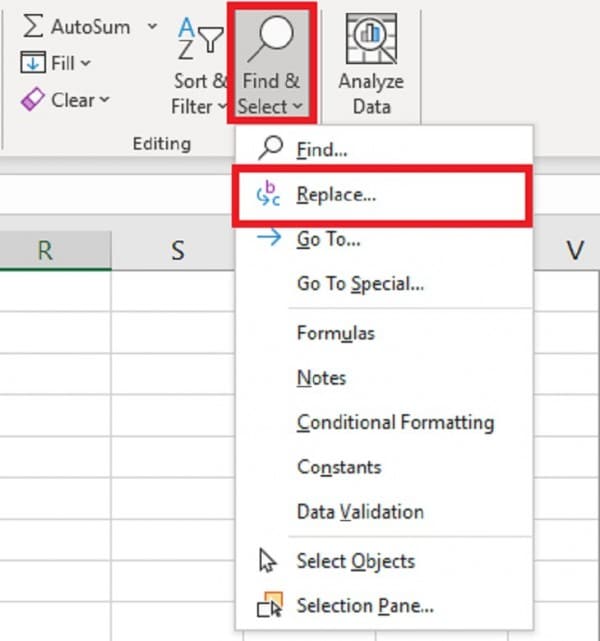600x641 pixels.
Task: Select Formulas in Find & Select menu
Action: pyautogui.click(x=384, y=333)
